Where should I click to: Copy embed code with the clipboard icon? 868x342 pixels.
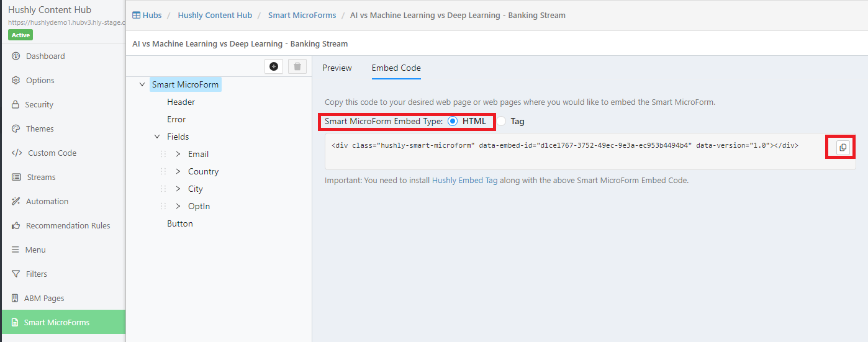pyautogui.click(x=843, y=147)
